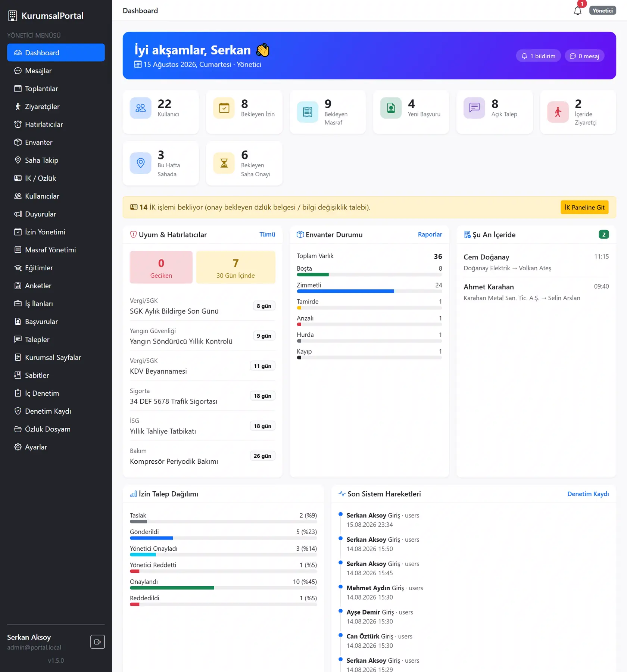Click the Mesajlar chat bubble icon in the sidebar

(18, 71)
